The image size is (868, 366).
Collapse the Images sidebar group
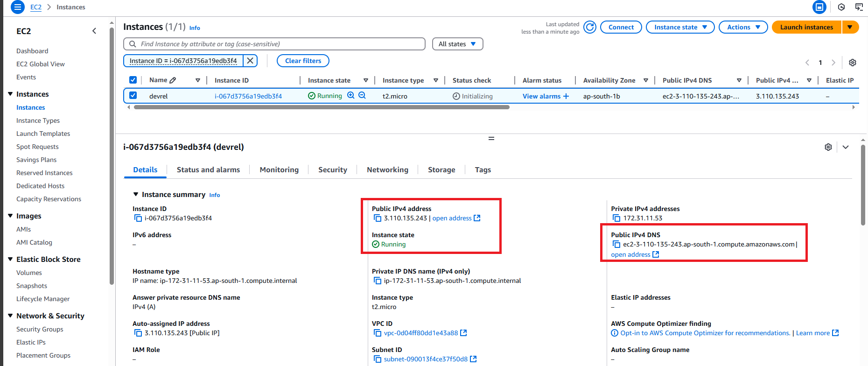10,216
